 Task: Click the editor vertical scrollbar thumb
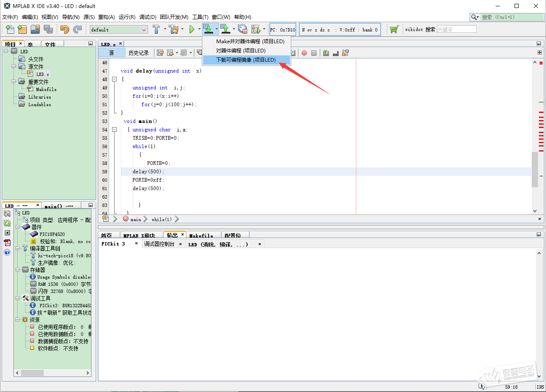pyautogui.click(x=535, y=169)
